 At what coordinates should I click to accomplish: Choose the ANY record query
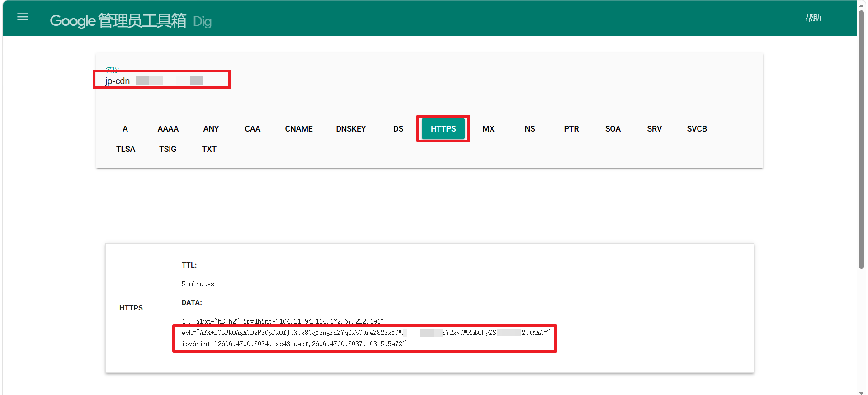coord(211,129)
